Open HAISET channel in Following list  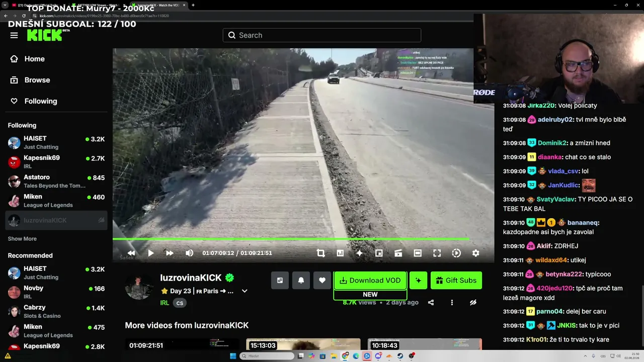[56, 142]
